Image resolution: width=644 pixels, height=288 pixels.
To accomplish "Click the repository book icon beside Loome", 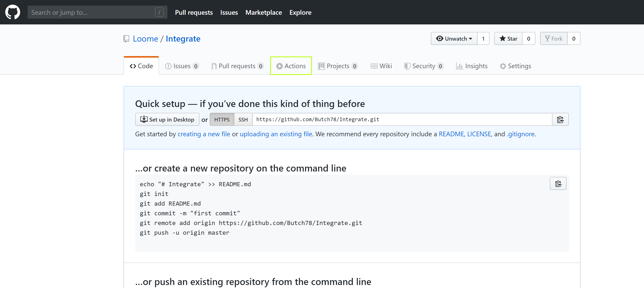I will pos(126,39).
